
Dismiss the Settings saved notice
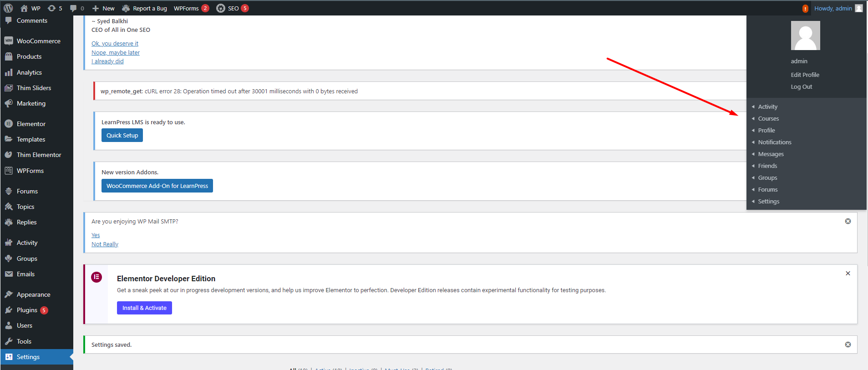click(848, 345)
